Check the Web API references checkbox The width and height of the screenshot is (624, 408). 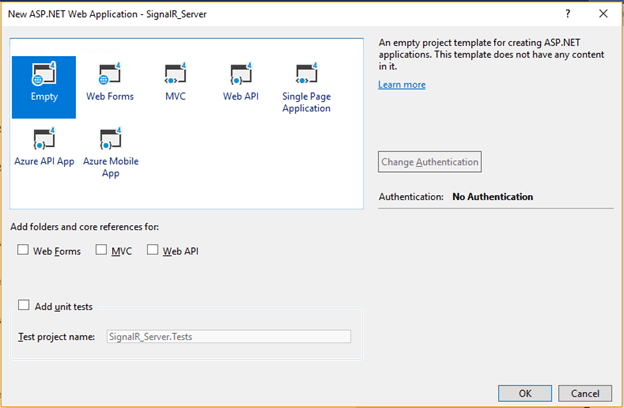(x=152, y=250)
